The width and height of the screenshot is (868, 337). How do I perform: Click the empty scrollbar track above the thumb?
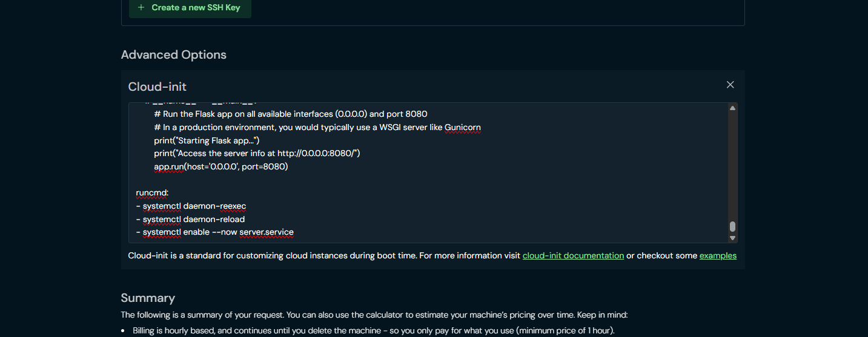pyautogui.click(x=732, y=166)
